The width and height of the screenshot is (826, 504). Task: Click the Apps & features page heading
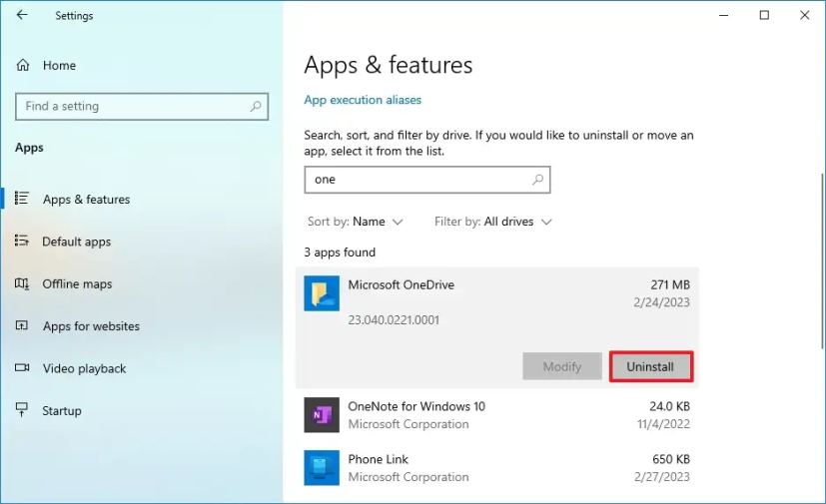pyautogui.click(x=389, y=65)
